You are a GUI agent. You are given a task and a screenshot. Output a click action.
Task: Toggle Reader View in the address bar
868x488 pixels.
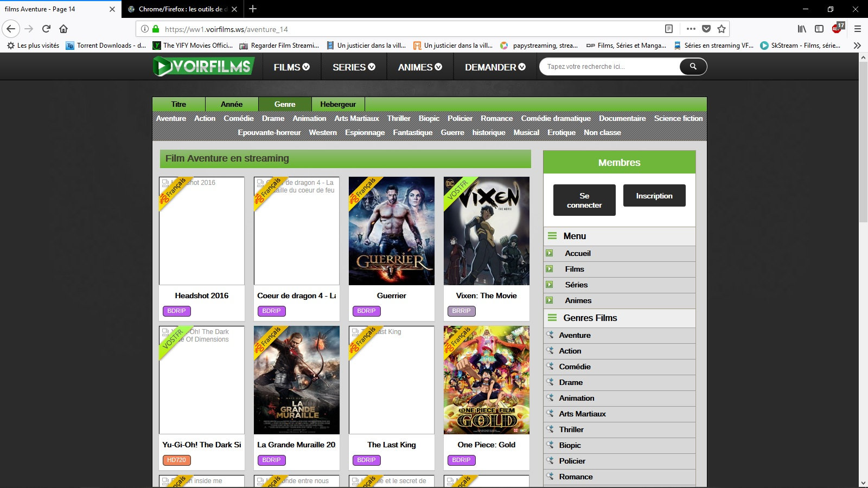pos(669,29)
